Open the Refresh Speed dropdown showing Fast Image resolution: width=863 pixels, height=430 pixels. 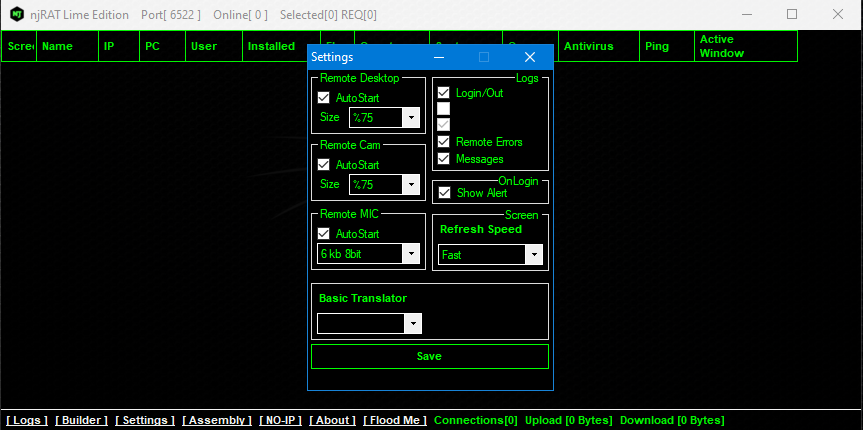click(534, 255)
